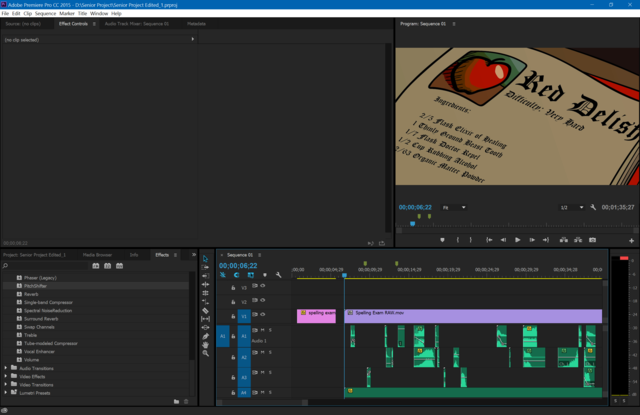This screenshot has width=640, height=415.
Task: Select the Slip tool
Action: pyautogui.click(x=205, y=319)
